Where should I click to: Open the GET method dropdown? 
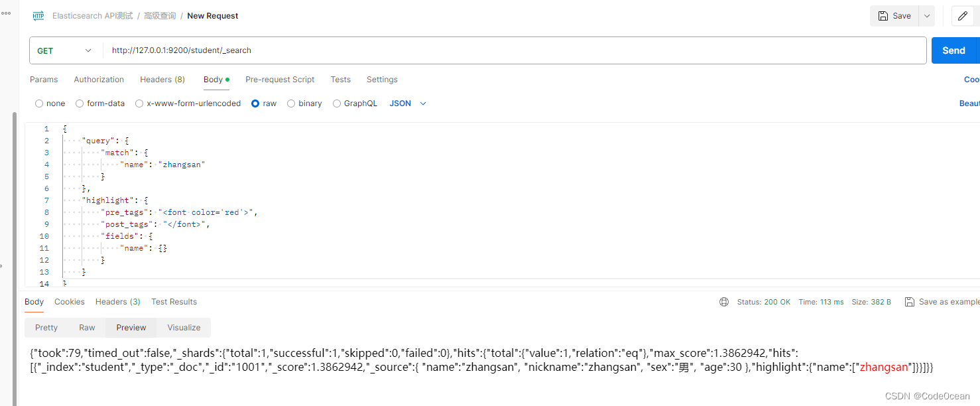[65, 50]
